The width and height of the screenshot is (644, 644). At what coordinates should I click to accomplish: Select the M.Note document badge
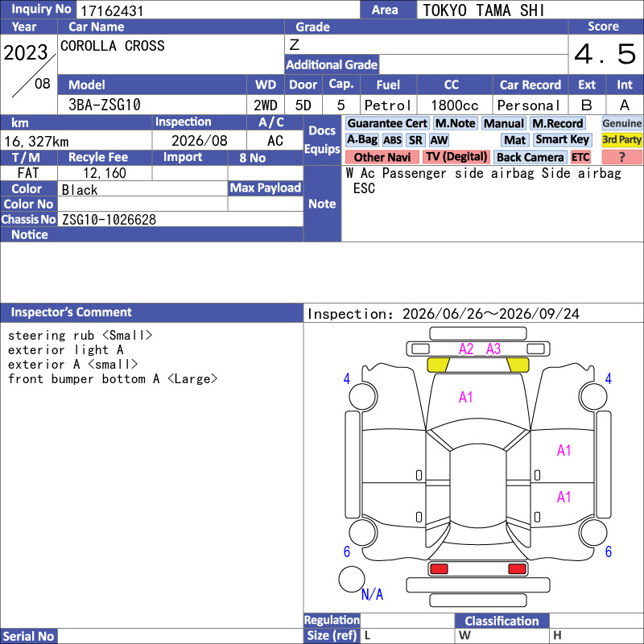pos(455,123)
